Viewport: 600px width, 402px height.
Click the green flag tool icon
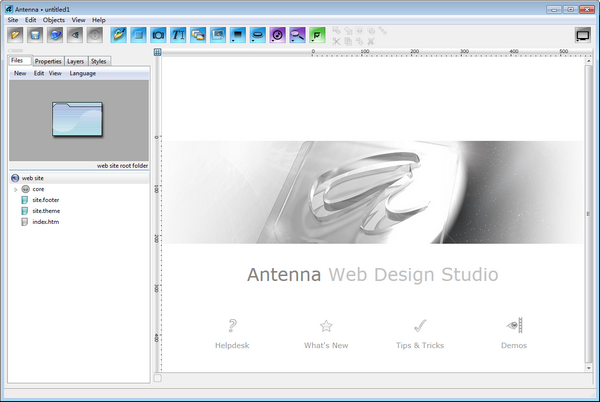click(x=317, y=35)
